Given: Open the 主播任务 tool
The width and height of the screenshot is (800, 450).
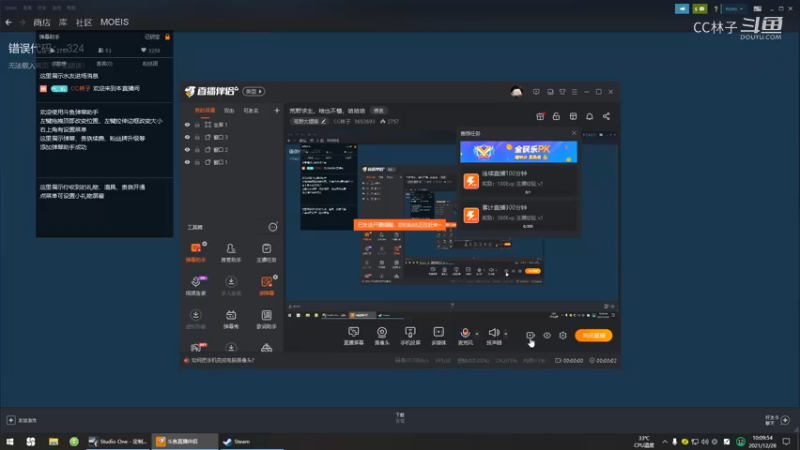Looking at the screenshot, I should point(266,253).
